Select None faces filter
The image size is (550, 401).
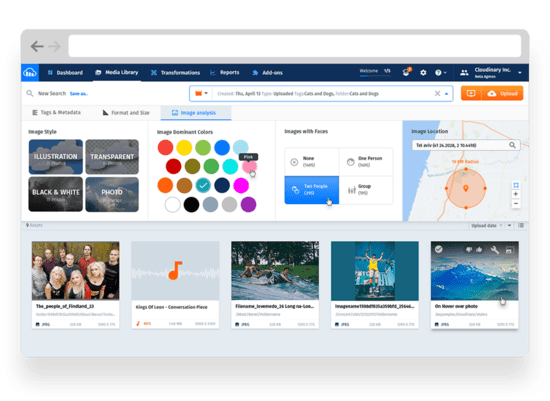point(312,162)
